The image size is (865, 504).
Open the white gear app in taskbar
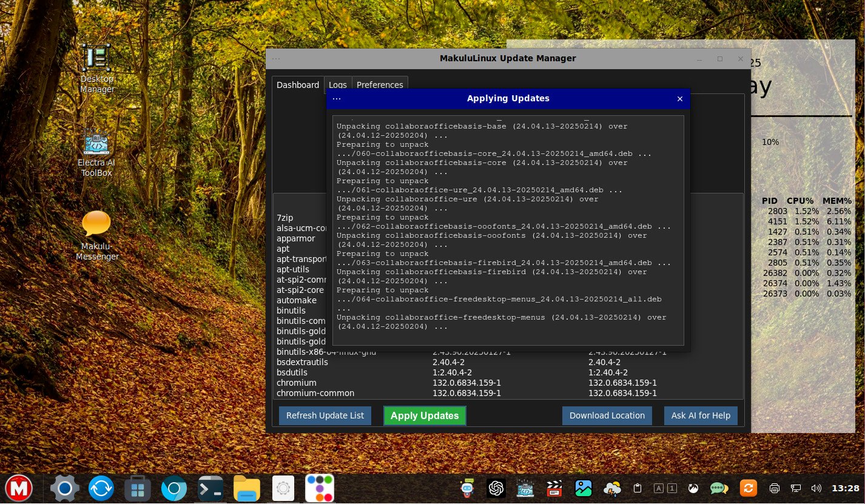pyautogui.click(x=283, y=488)
